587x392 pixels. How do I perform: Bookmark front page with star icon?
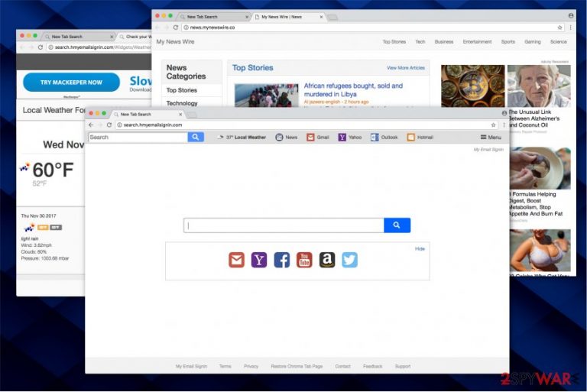tap(494, 125)
